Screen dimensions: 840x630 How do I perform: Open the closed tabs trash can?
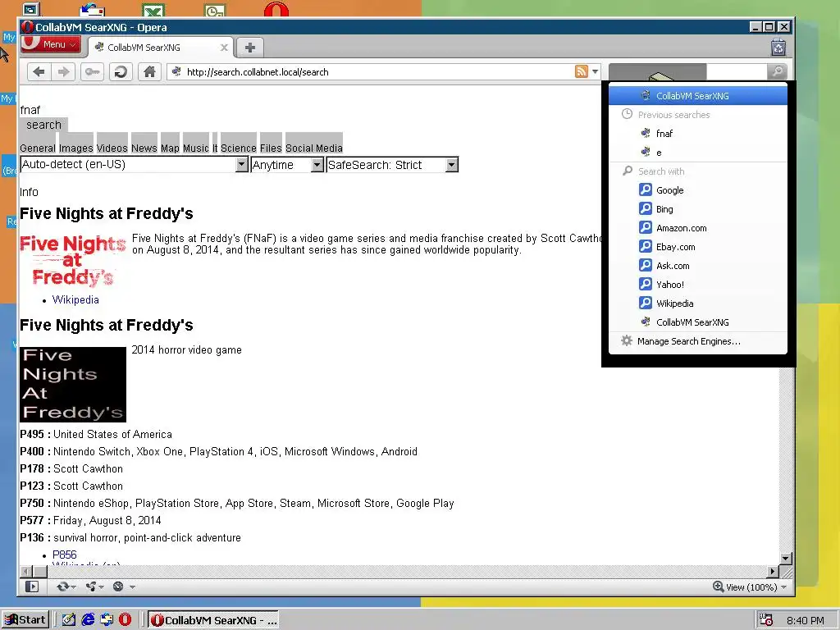point(778,47)
